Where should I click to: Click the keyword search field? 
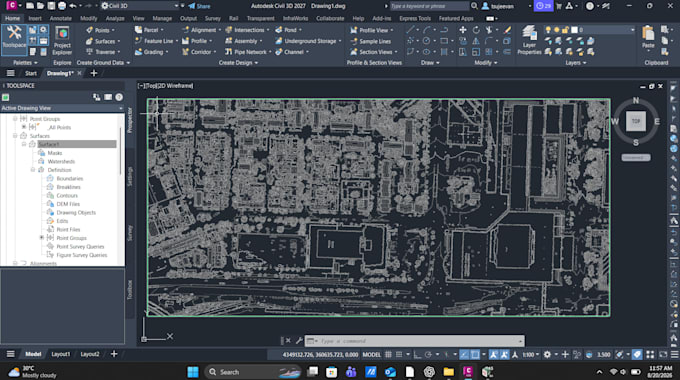[x=429, y=6]
